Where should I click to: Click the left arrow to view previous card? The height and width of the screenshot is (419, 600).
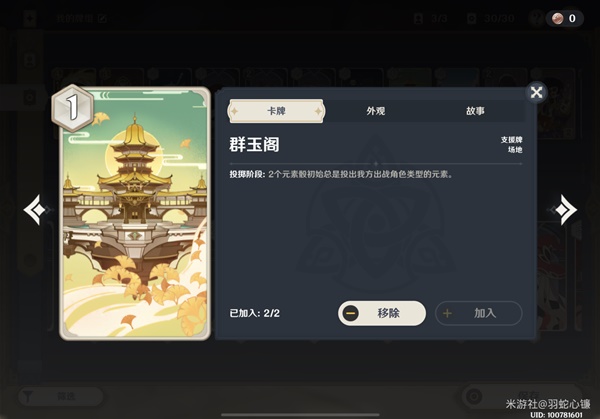pyautogui.click(x=36, y=210)
